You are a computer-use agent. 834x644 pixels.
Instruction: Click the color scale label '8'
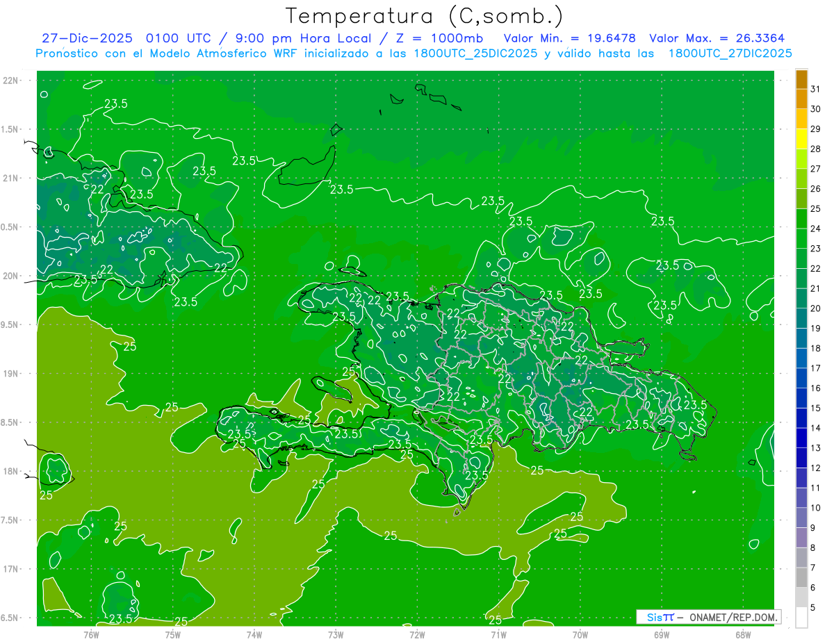pos(813,548)
